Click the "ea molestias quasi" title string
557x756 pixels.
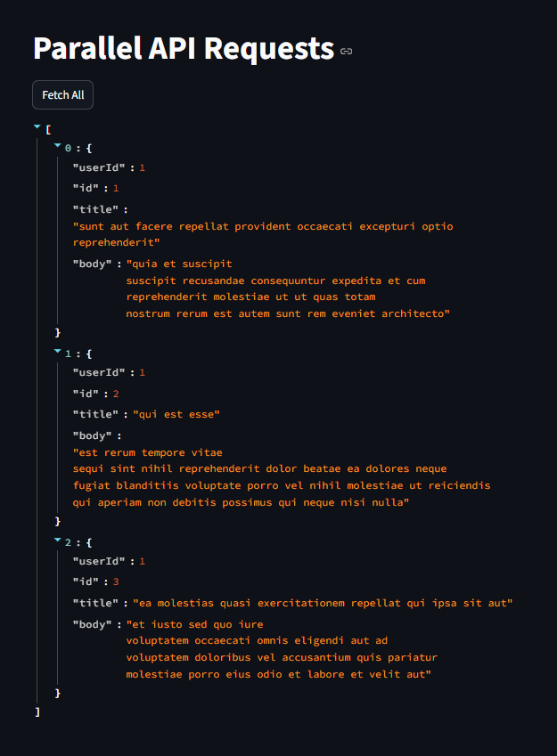pos(323,603)
